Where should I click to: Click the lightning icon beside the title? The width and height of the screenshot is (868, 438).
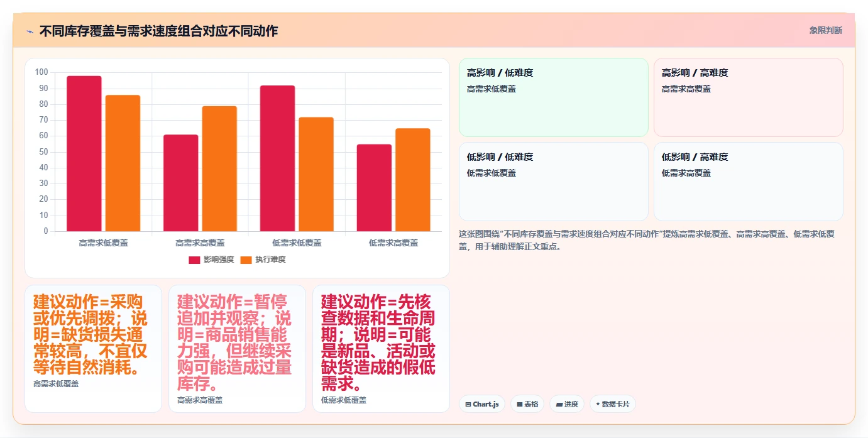pyautogui.click(x=30, y=31)
